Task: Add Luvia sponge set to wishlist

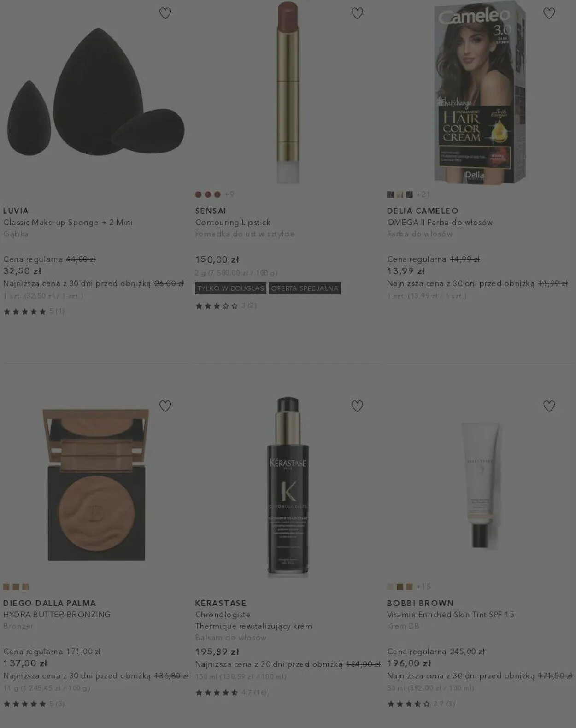Action: (x=165, y=13)
